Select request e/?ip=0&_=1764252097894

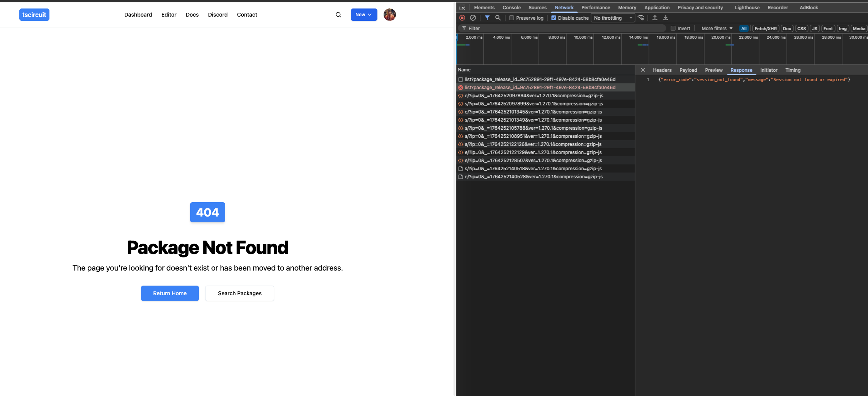545,96
